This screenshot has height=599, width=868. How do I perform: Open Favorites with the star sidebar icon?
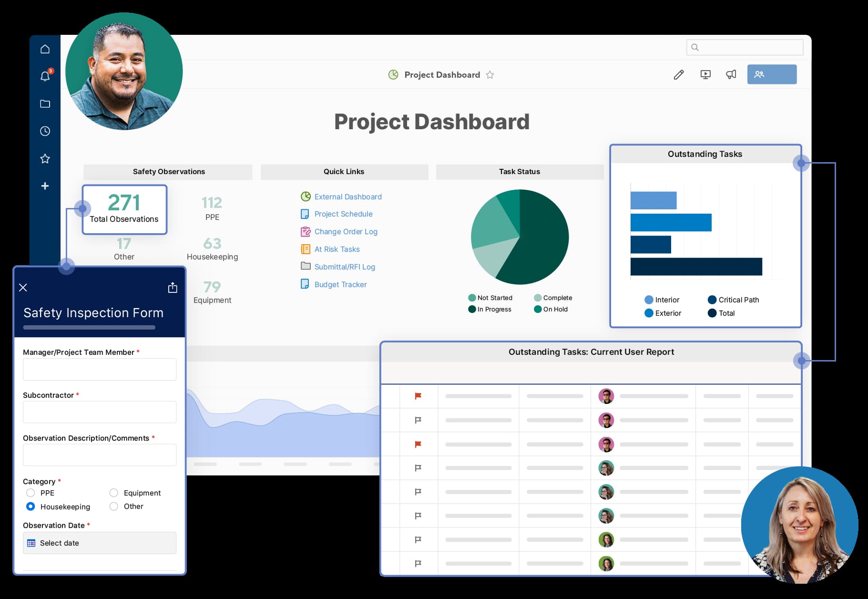45,158
